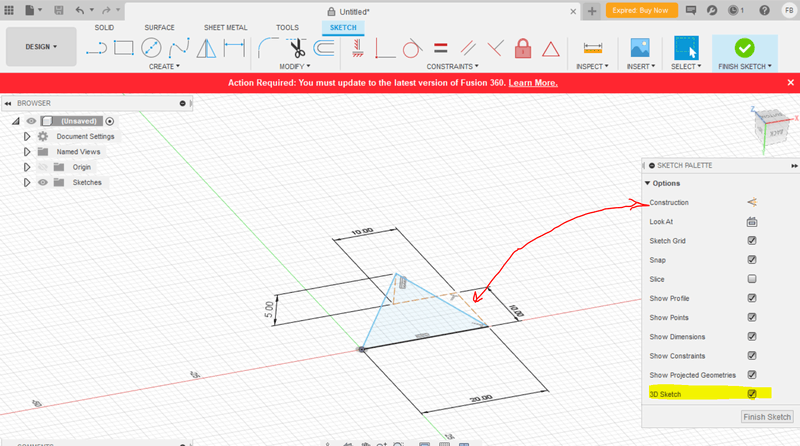
Task: Expand the Named Views node
Action: point(27,152)
